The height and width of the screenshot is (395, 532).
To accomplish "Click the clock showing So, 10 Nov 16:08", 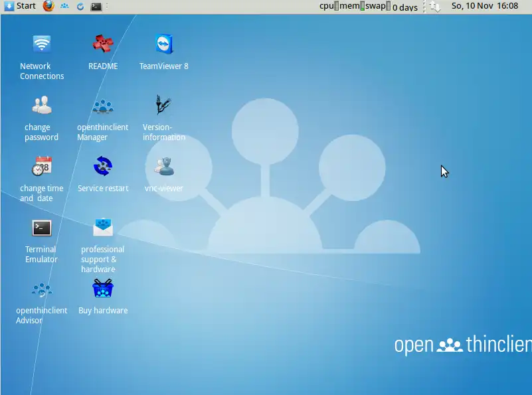I will [484, 6].
